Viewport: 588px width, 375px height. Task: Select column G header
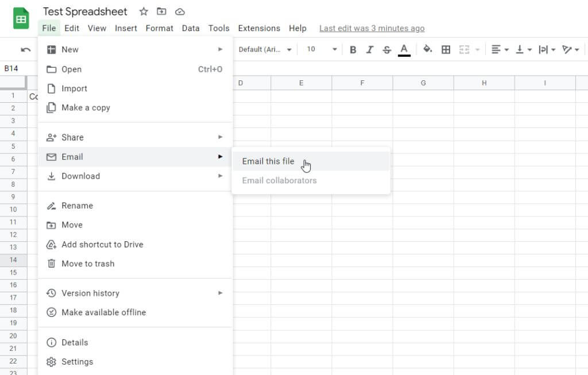[x=423, y=83]
